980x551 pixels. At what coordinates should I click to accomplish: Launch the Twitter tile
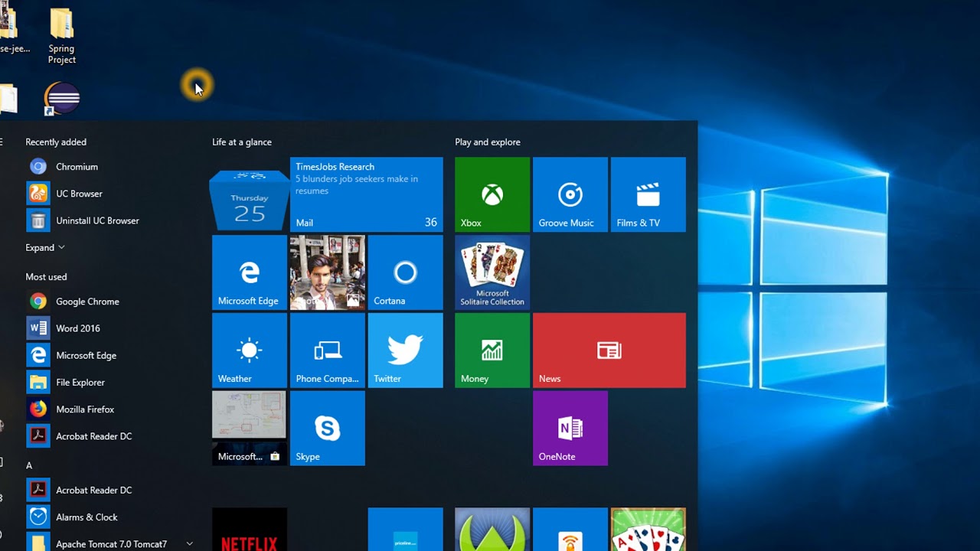[x=405, y=350]
